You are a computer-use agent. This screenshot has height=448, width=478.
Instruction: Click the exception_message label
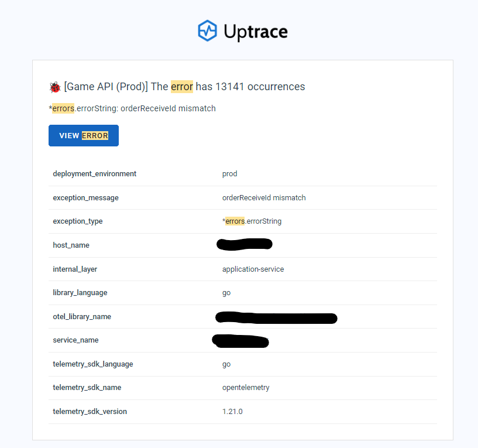pos(85,198)
